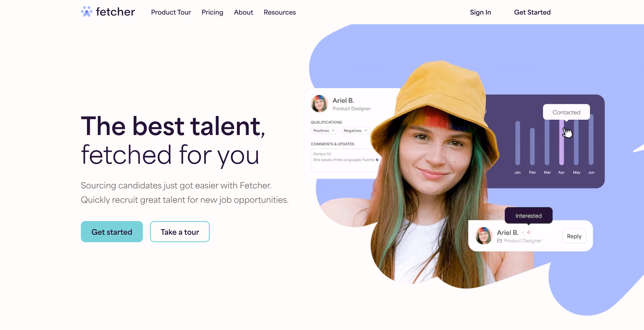The width and height of the screenshot is (644, 330).
Task: Open the Resources navigation menu
Action: point(280,12)
